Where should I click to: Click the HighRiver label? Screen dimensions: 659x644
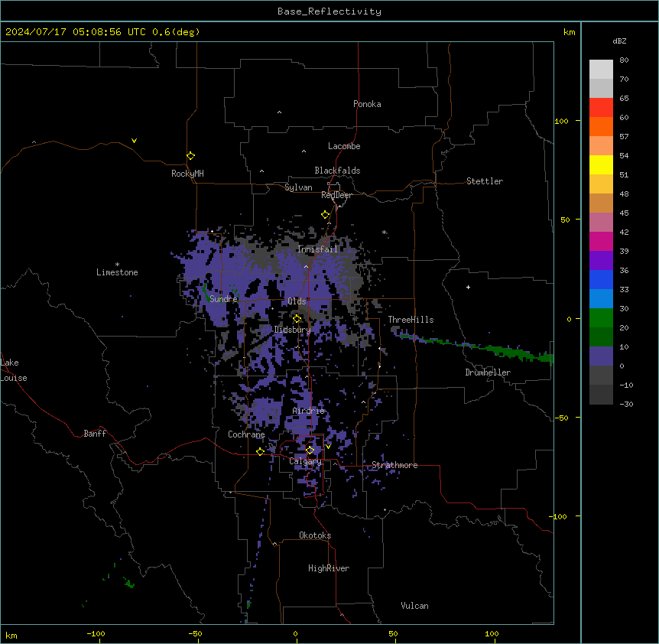pos(329,568)
